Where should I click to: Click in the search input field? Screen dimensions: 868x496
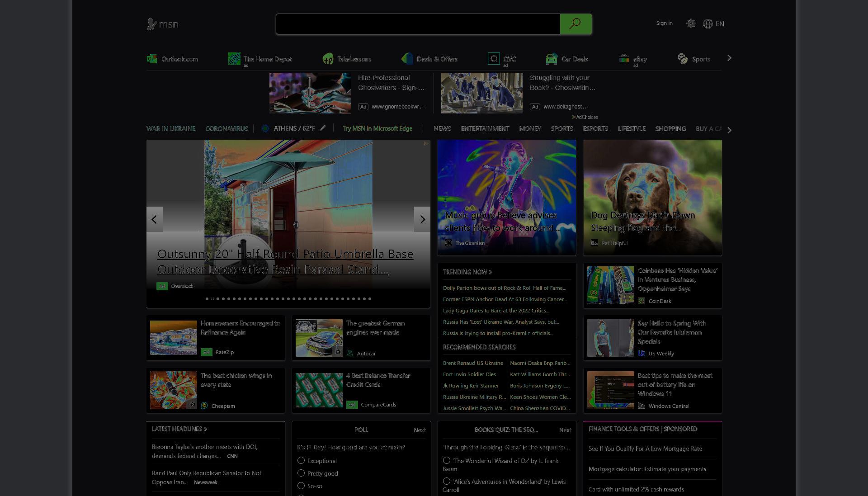pos(418,24)
